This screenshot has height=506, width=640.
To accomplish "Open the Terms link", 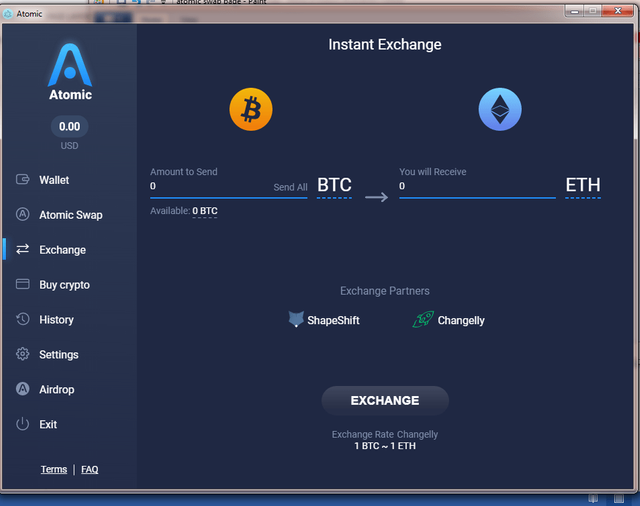I will click(54, 469).
